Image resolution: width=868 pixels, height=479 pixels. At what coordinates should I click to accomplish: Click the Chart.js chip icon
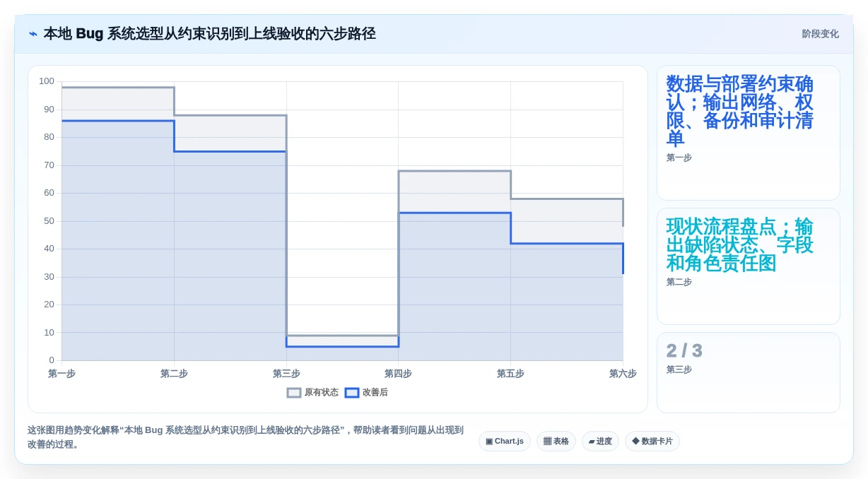[x=489, y=442]
